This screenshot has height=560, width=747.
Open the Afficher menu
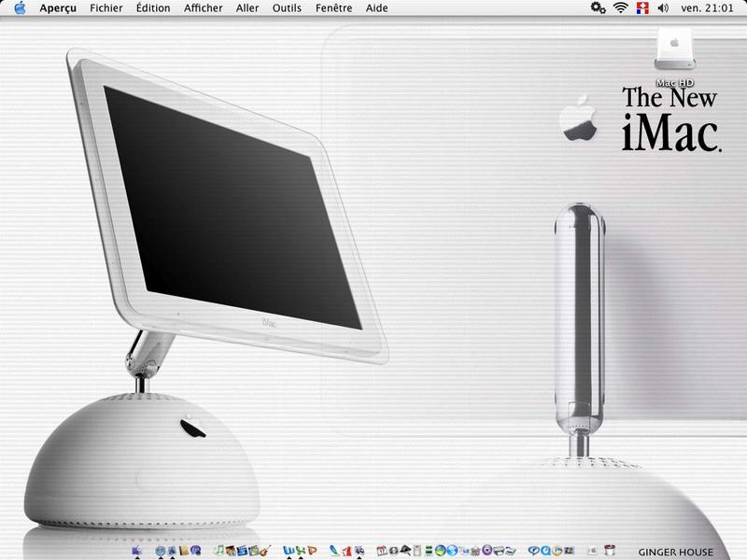click(203, 8)
